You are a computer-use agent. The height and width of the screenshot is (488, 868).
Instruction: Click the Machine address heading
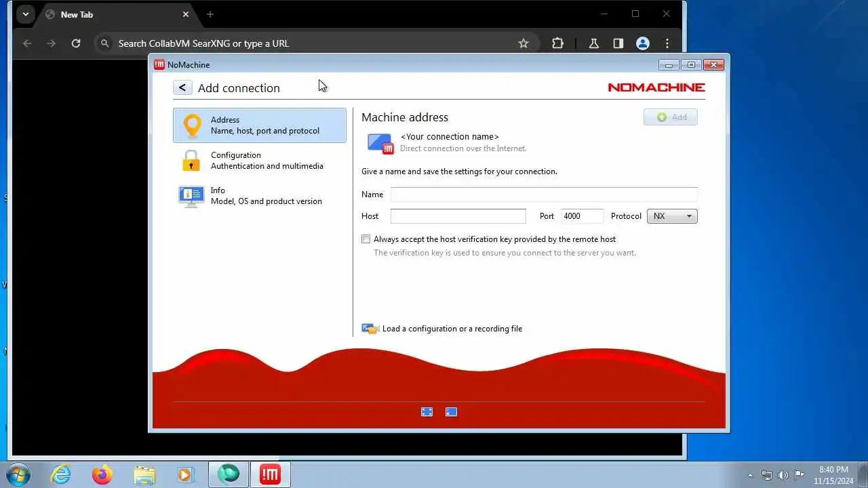[x=405, y=117]
